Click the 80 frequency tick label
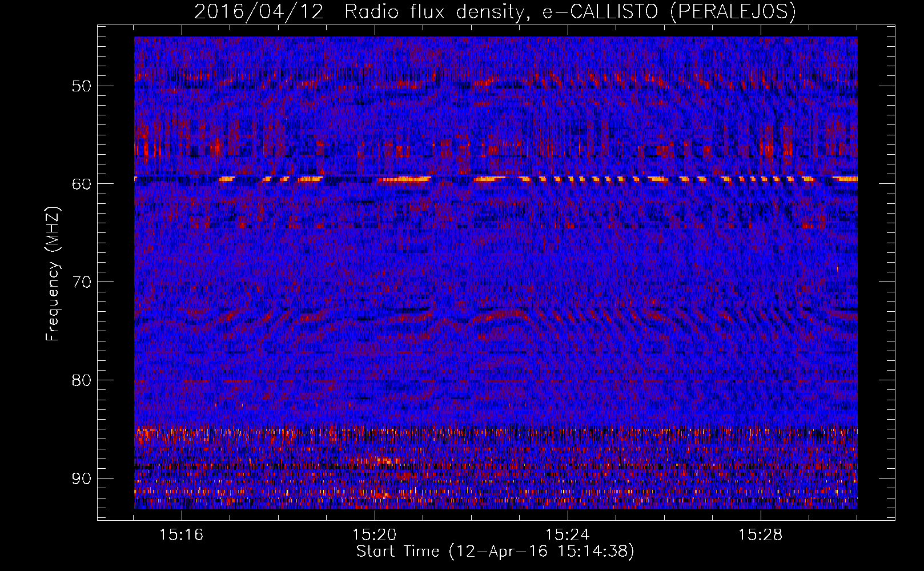The height and width of the screenshot is (571, 924). (82, 380)
